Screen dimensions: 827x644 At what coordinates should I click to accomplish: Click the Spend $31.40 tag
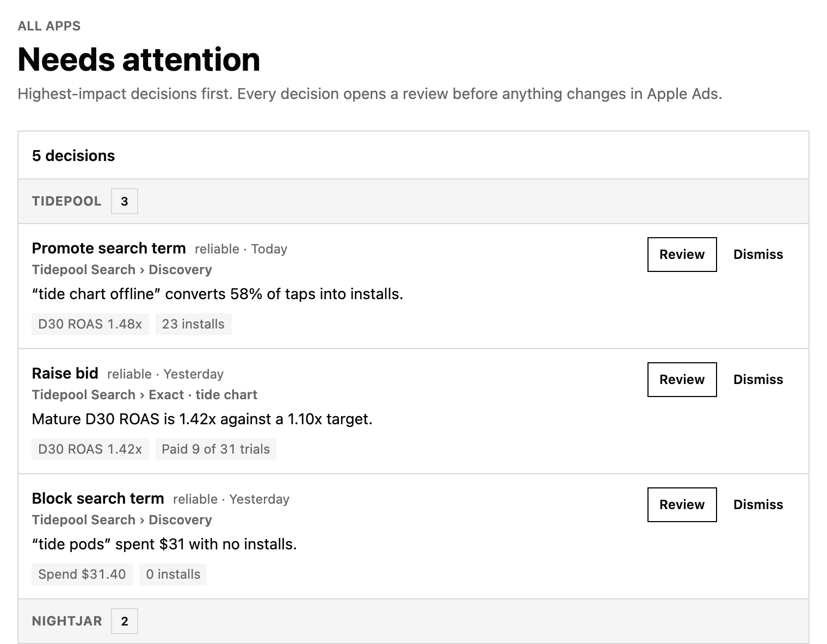[82, 574]
